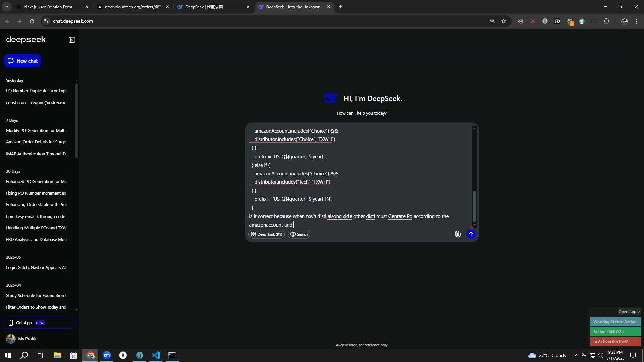This screenshot has width=644, height=362.
Task: Open weather widget 27°C Cloudy
Action: (547, 355)
